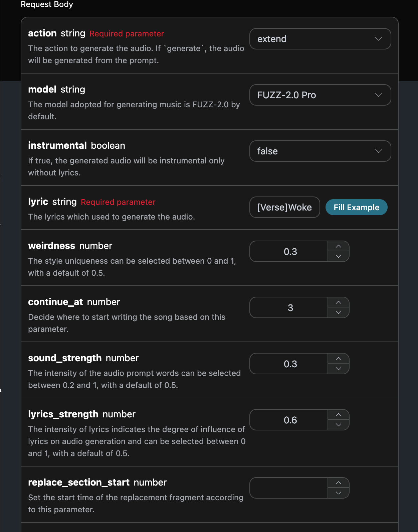The image size is (418, 532).
Task: Step up the replace_section_start value
Action: [x=339, y=483]
